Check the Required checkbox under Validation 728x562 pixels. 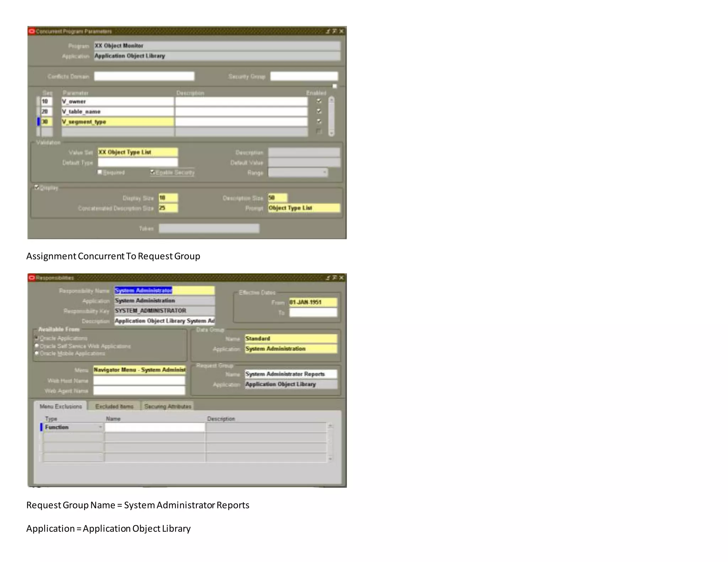pyautogui.click(x=100, y=172)
